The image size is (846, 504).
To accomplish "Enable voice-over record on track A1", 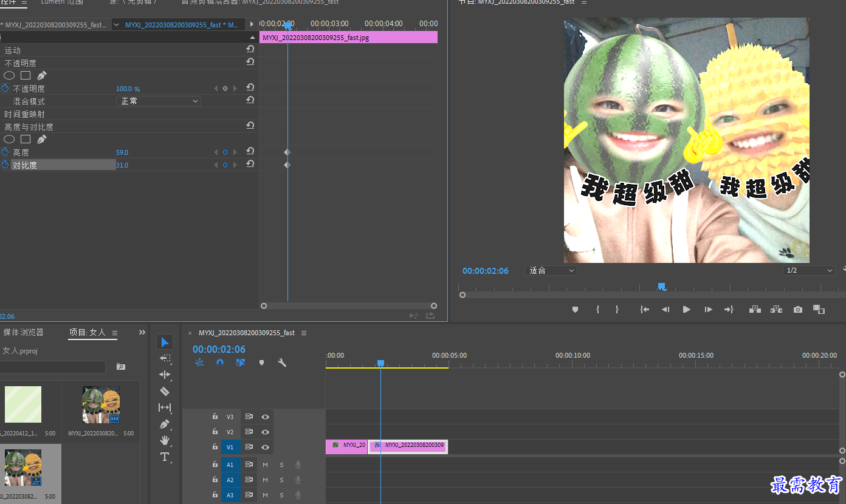I will (x=298, y=465).
